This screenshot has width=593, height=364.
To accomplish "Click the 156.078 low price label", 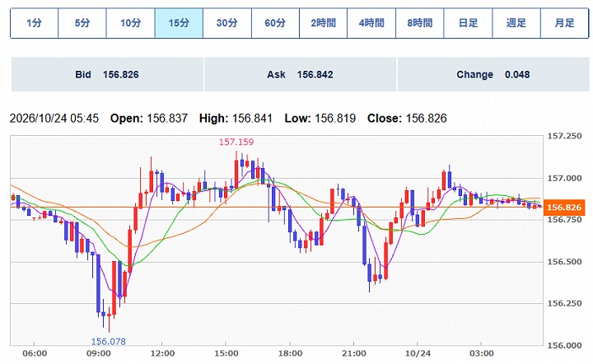I will click(109, 342).
